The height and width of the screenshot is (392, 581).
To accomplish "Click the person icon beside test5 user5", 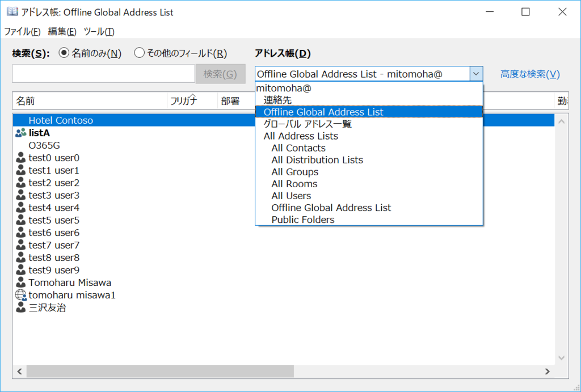I will coord(21,220).
